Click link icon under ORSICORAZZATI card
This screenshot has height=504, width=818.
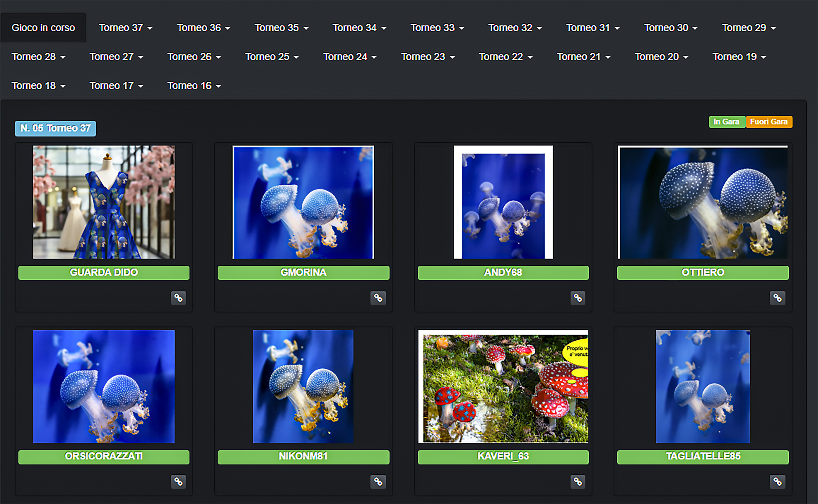coord(178,482)
